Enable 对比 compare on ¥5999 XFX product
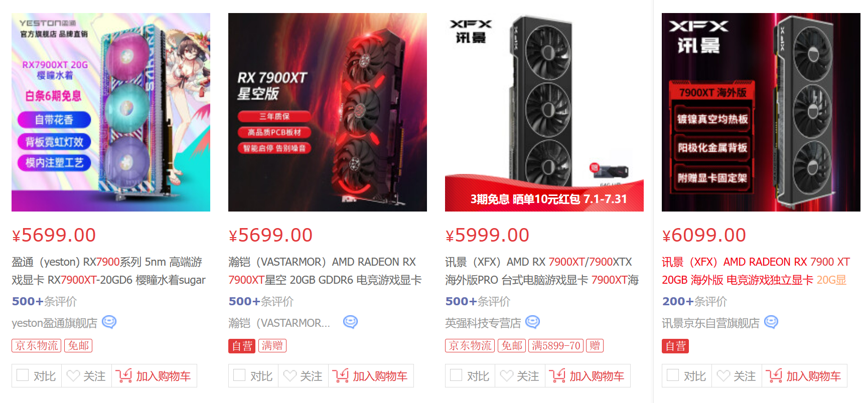Image resolution: width=868 pixels, height=403 pixels. pyautogui.click(x=456, y=375)
